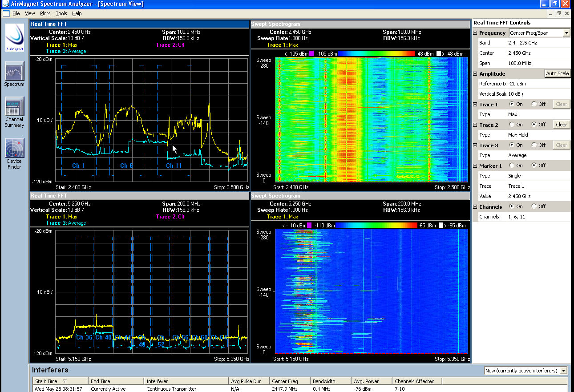574x392 pixels.
Task: Edit the Channels value 1, 6, 11
Action: point(538,217)
